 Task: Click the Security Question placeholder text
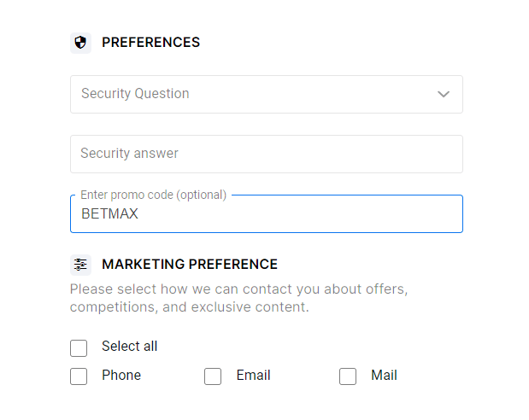(x=135, y=94)
